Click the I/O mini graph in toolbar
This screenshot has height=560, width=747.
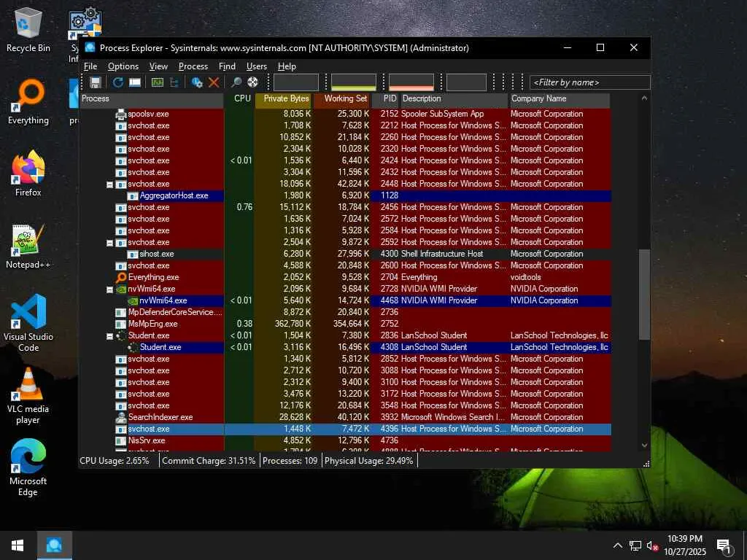click(466, 82)
